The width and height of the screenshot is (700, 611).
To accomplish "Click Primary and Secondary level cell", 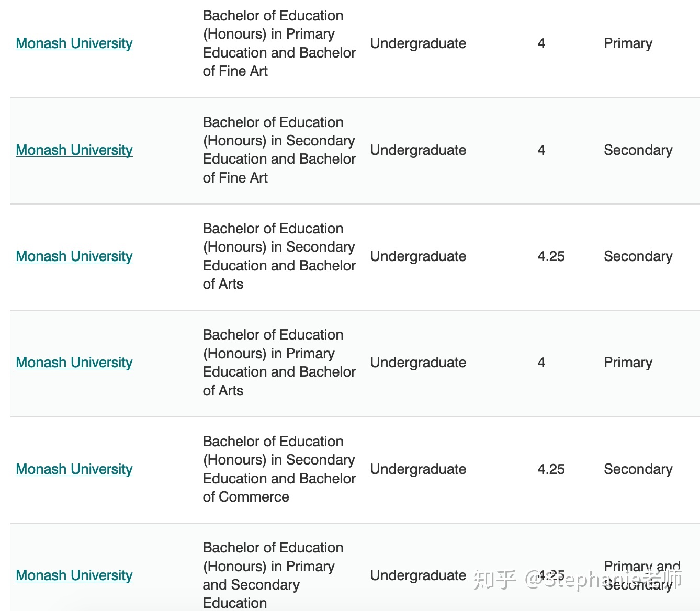I will point(642,575).
